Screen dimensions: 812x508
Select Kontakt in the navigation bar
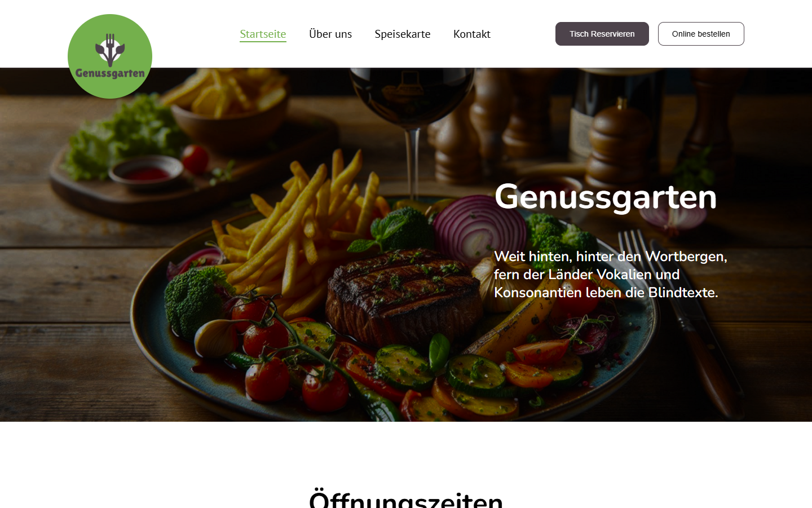pyautogui.click(x=472, y=34)
